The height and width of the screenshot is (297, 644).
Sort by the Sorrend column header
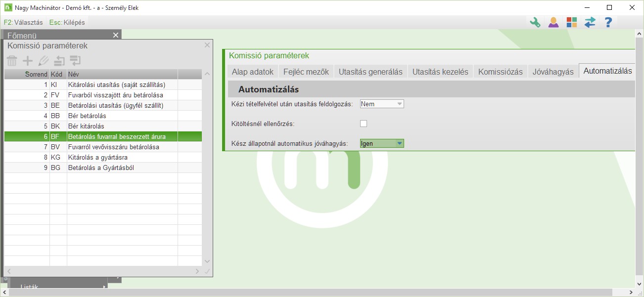27,74
